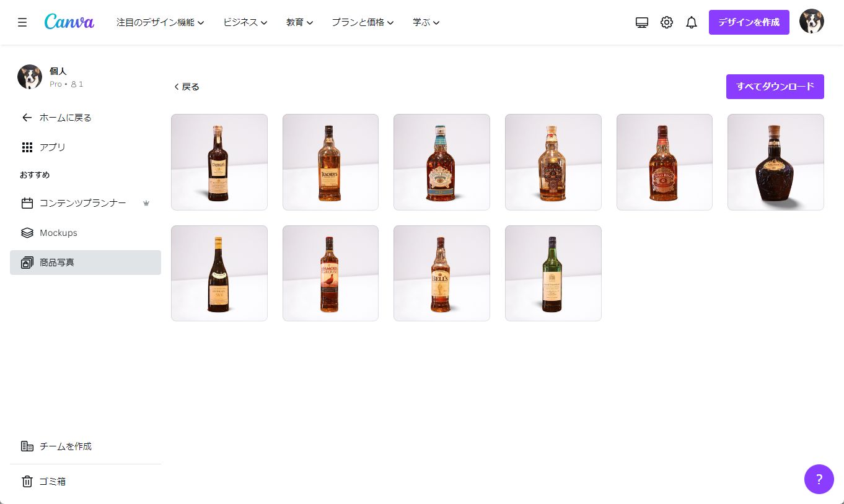This screenshot has width=844, height=504.
Task: Open the hamburger menu icon
Action: [22, 22]
